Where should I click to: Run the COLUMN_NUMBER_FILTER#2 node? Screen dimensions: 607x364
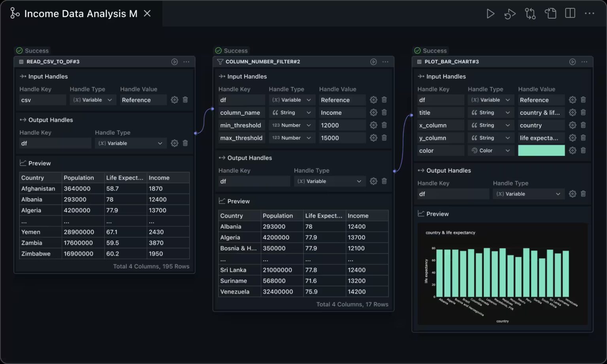(373, 62)
